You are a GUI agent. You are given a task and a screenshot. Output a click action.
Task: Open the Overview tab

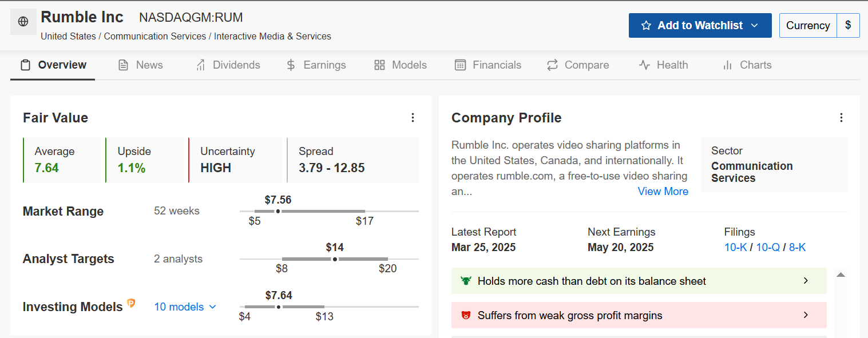pos(53,65)
